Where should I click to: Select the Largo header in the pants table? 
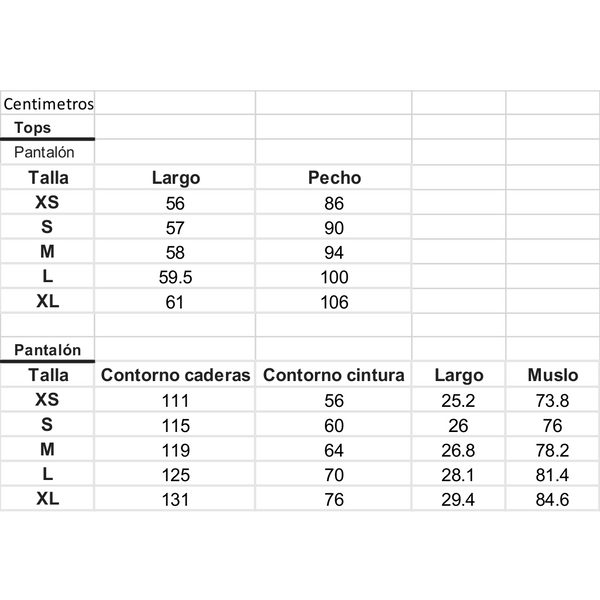click(458, 375)
